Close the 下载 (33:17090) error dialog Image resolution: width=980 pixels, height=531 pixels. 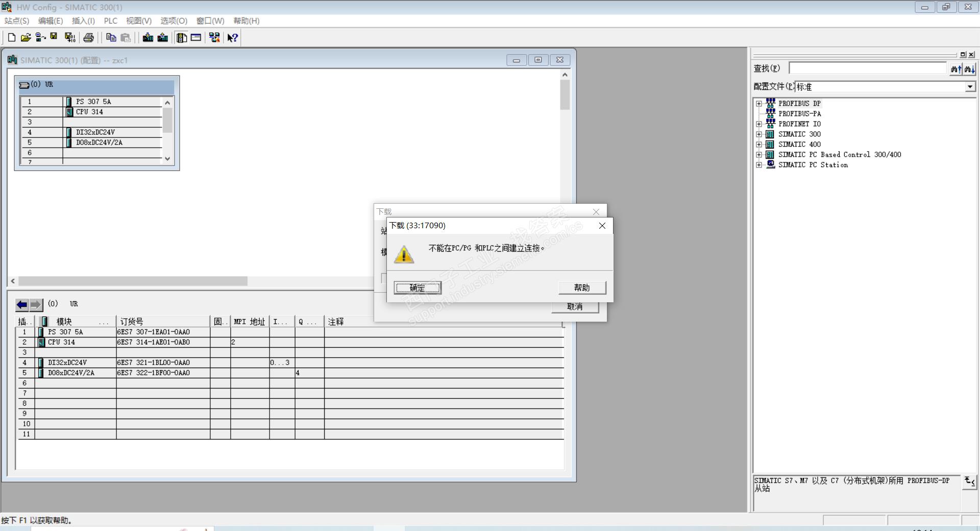[602, 226]
